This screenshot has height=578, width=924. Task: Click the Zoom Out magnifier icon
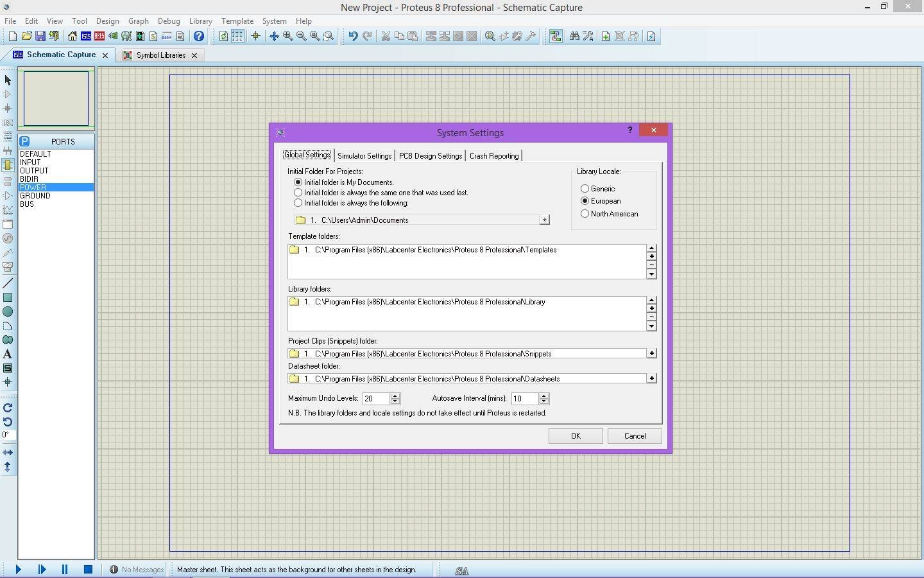[x=301, y=37]
